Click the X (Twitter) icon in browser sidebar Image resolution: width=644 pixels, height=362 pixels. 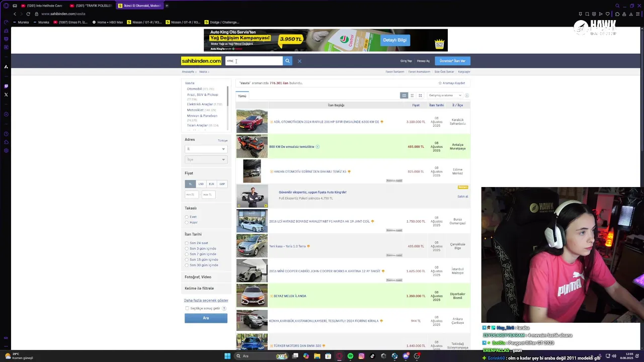[6, 95]
